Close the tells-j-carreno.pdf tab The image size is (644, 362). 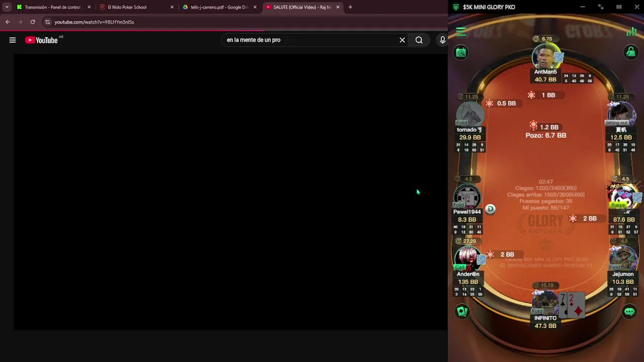pos(255,7)
